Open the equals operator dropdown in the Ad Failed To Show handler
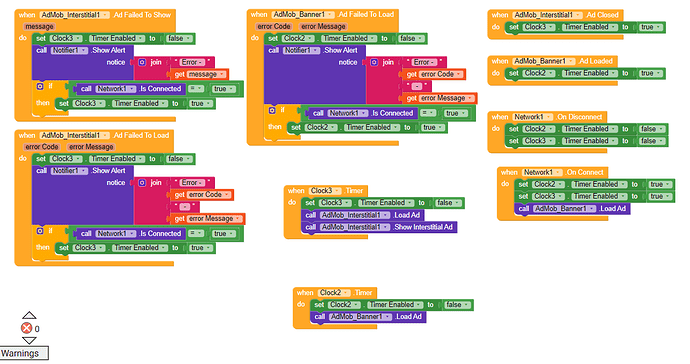Viewport: 690px width, 364px height. point(195,89)
